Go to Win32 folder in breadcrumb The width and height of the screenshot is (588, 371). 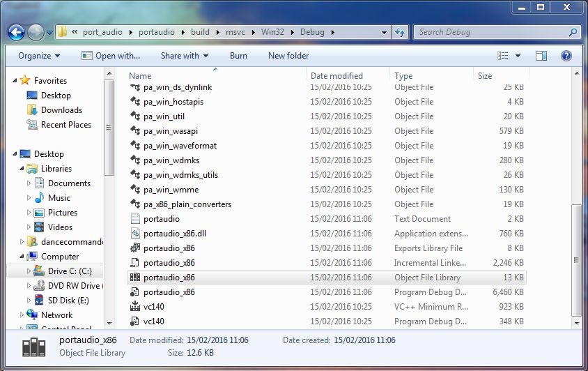272,32
